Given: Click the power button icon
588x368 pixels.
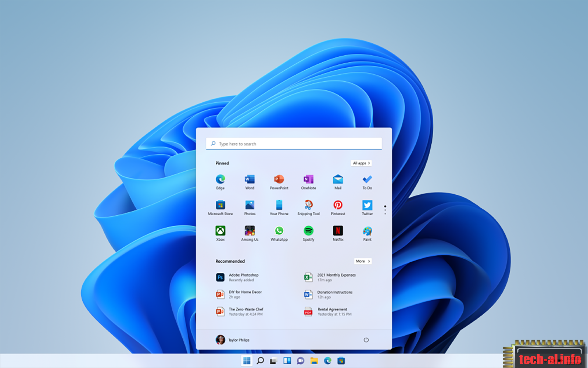Looking at the screenshot, I should tap(366, 340).
